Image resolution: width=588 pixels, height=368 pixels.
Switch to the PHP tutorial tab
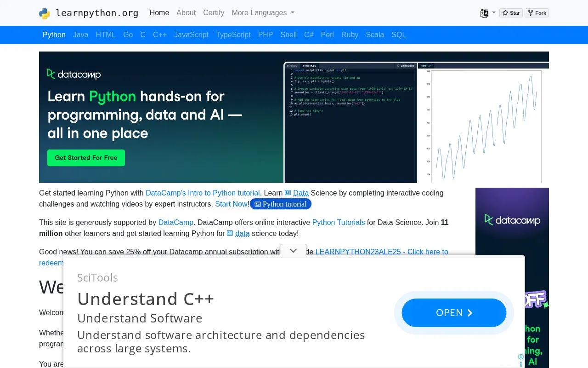point(266,35)
